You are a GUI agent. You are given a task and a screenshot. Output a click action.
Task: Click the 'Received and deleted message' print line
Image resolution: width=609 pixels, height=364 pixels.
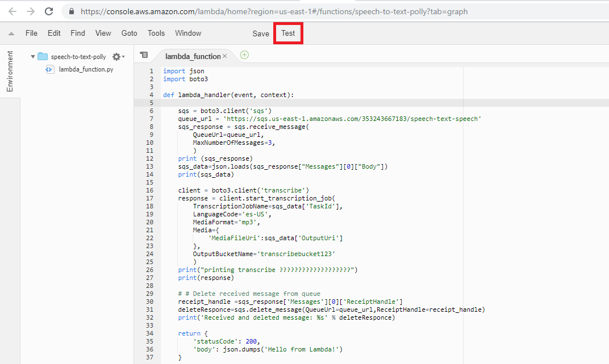287,318
